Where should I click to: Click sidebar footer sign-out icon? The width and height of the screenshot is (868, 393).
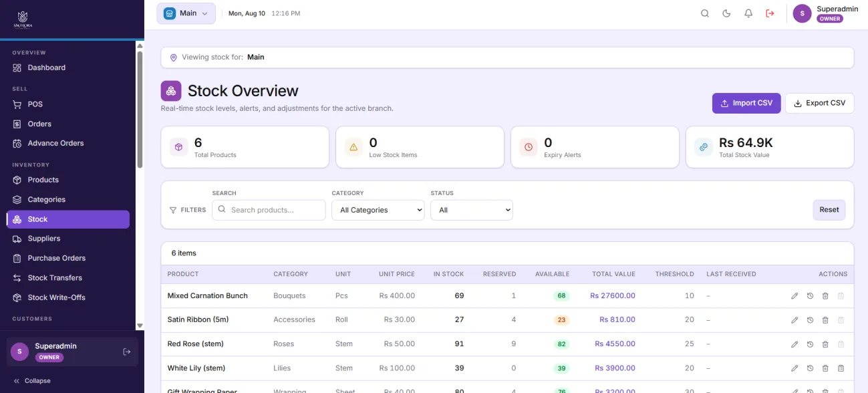tap(127, 352)
